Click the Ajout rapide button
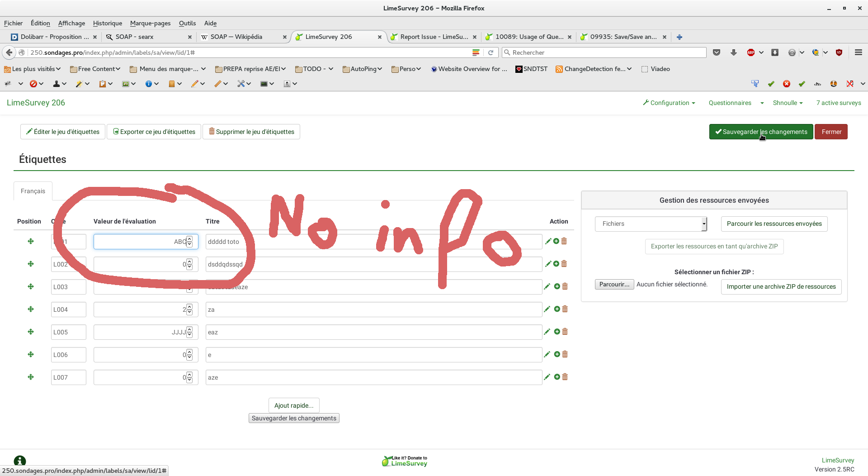Image resolution: width=868 pixels, height=476 pixels. coord(294,405)
